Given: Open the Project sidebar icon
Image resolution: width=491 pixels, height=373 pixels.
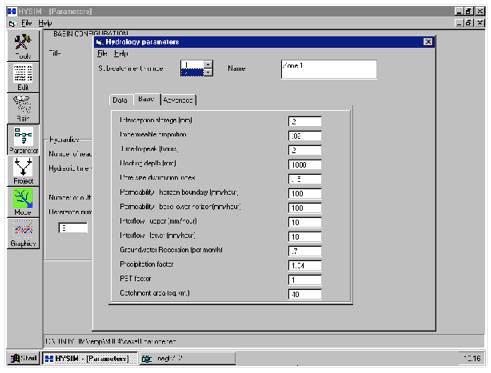Looking at the screenshot, I should tap(23, 171).
